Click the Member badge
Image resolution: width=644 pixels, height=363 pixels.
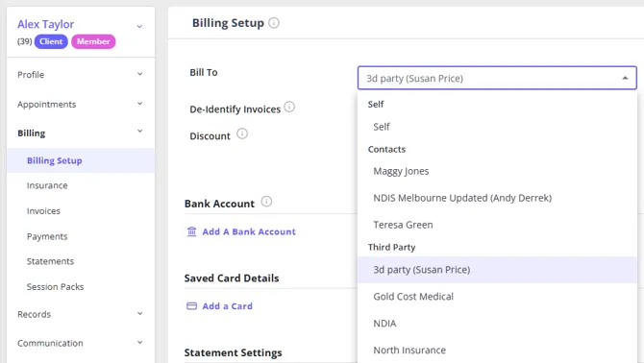coord(93,41)
